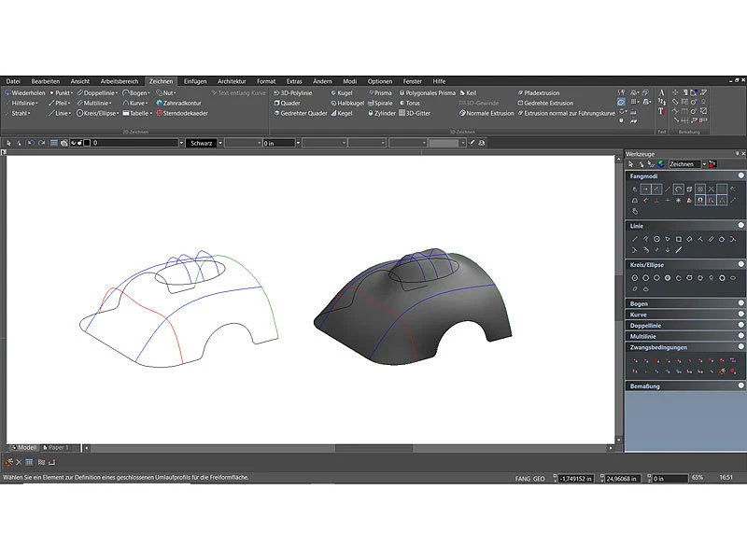Open the Architektur menu
747x560 pixels.
[233, 81]
